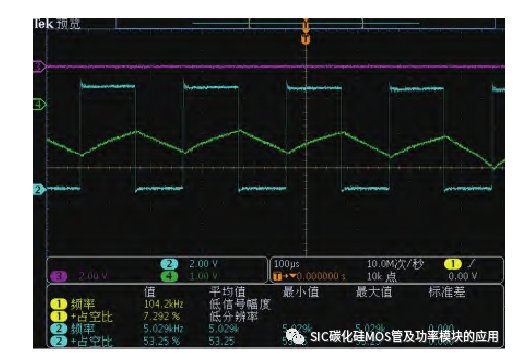Click the 10k 点 record length readout
Screen dimensions: 516x360
[382, 276]
